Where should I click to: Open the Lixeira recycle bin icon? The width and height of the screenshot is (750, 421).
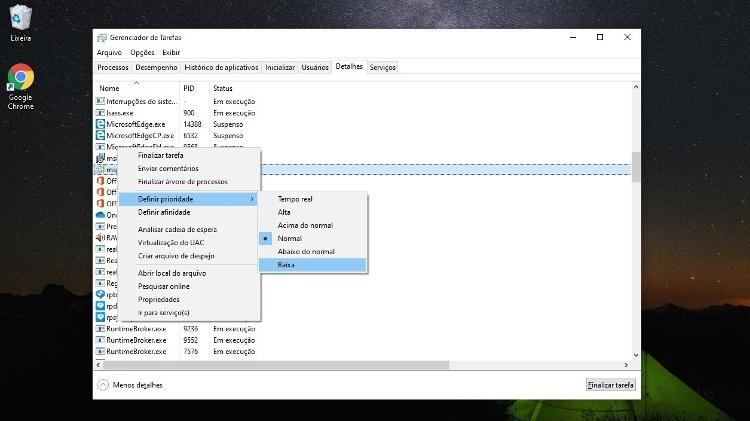20,18
